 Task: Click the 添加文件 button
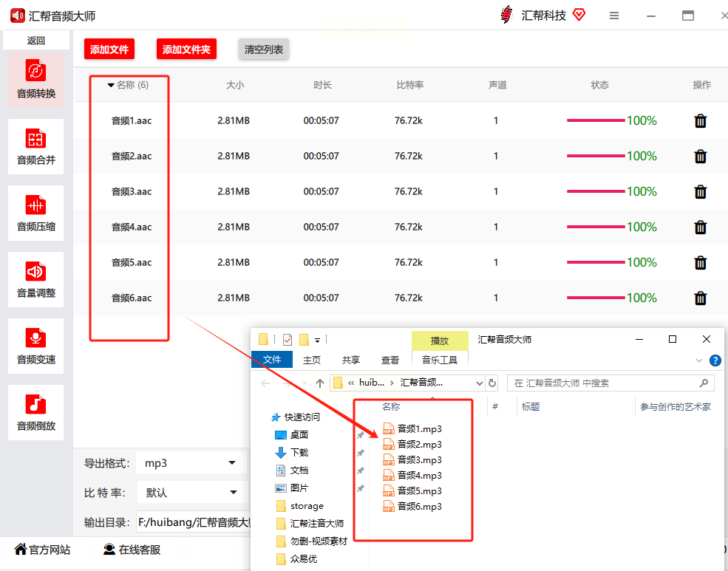pyautogui.click(x=109, y=49)
